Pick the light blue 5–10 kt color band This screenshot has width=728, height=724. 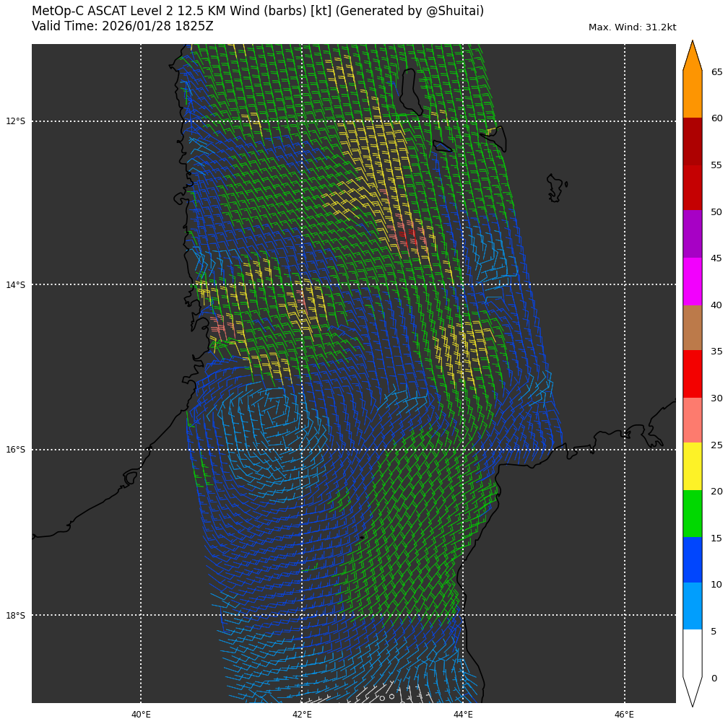pos(692,606)
